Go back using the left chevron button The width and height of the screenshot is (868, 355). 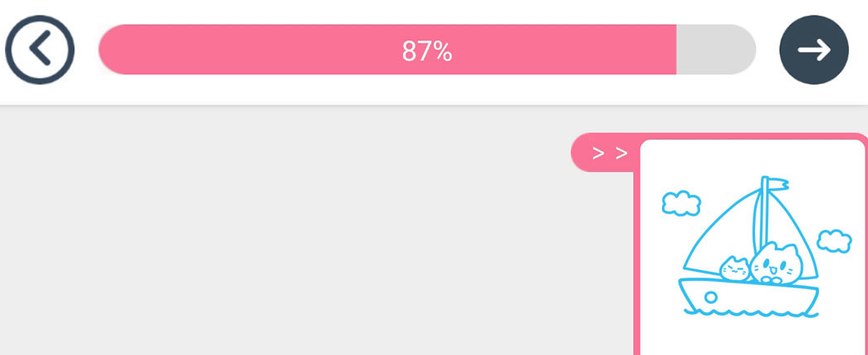click(x=40, y=49)
